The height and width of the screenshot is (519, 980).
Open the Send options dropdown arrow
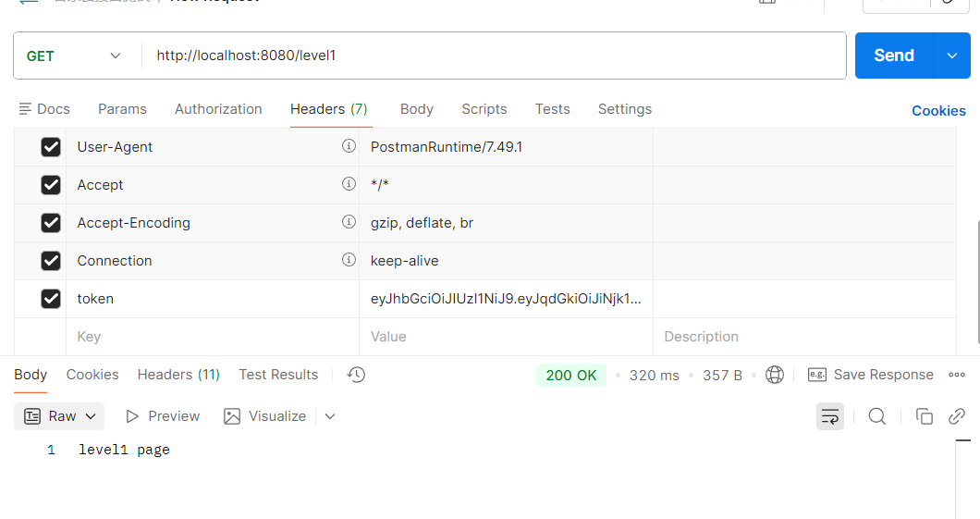click(952, 56)
